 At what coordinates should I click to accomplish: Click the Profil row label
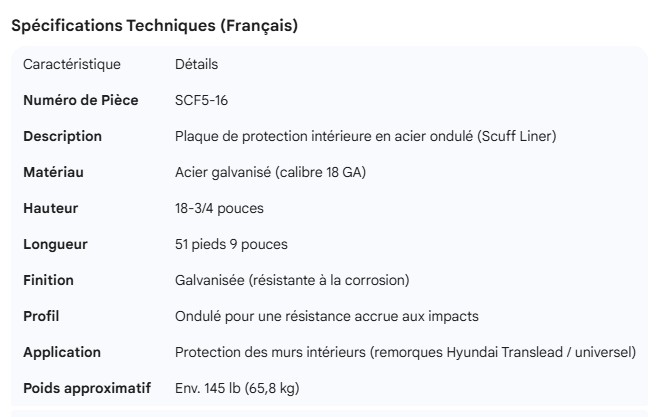pos(41,317)
